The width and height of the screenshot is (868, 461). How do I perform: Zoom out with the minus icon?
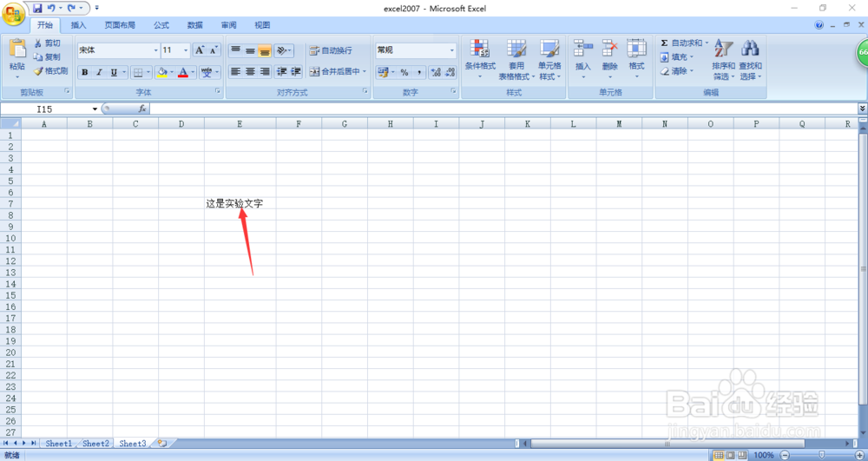pyautogui.click(x=785, y=455)
